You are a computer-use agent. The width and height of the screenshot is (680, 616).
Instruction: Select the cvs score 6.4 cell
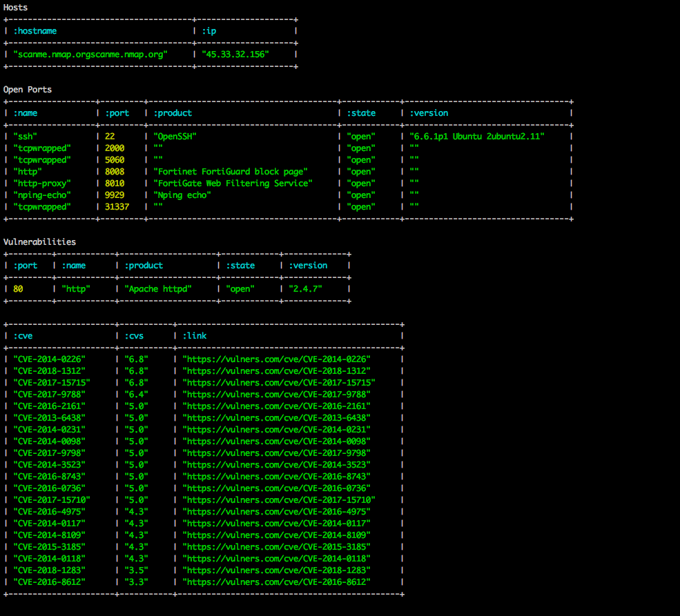pyautogui.click(x=137, y=394)
